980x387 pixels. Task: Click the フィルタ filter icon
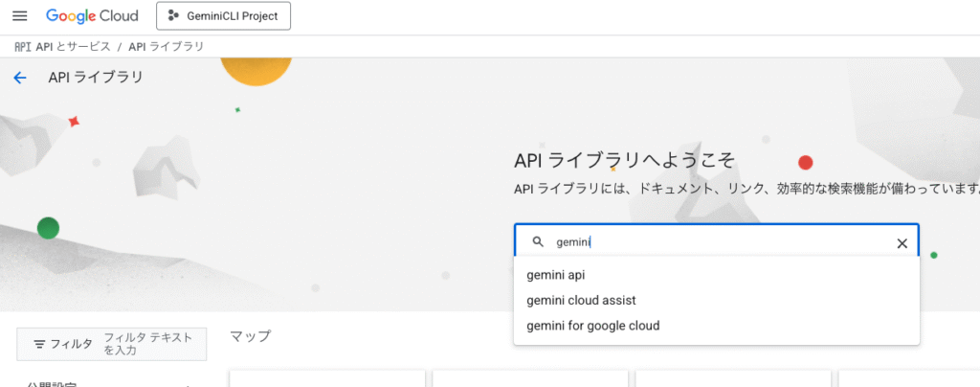tap(39, 344)
